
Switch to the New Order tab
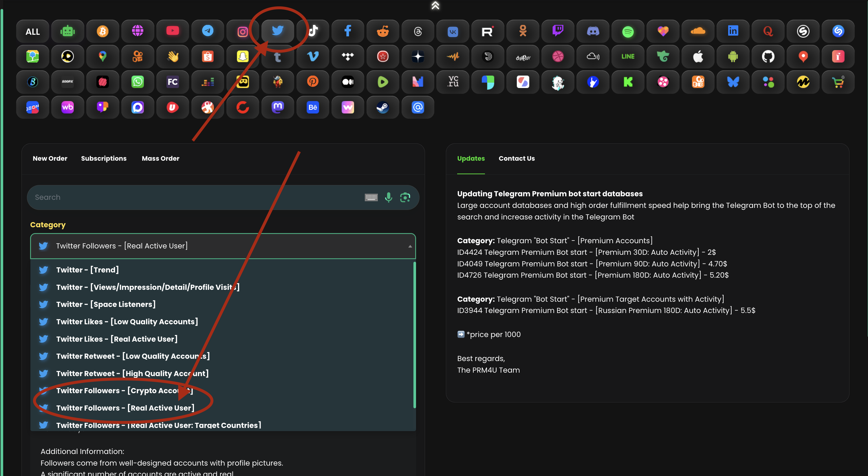coord(50,158)
